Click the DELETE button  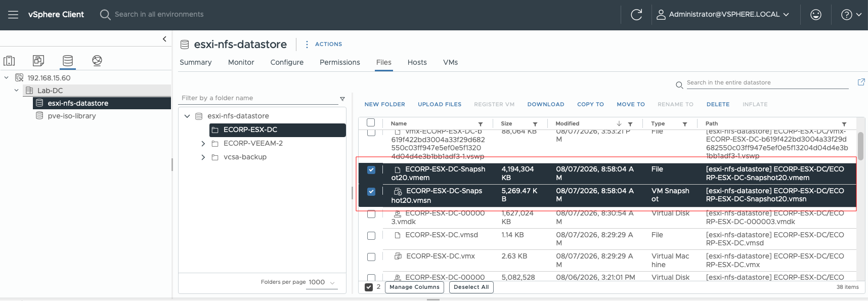(718, 105)
